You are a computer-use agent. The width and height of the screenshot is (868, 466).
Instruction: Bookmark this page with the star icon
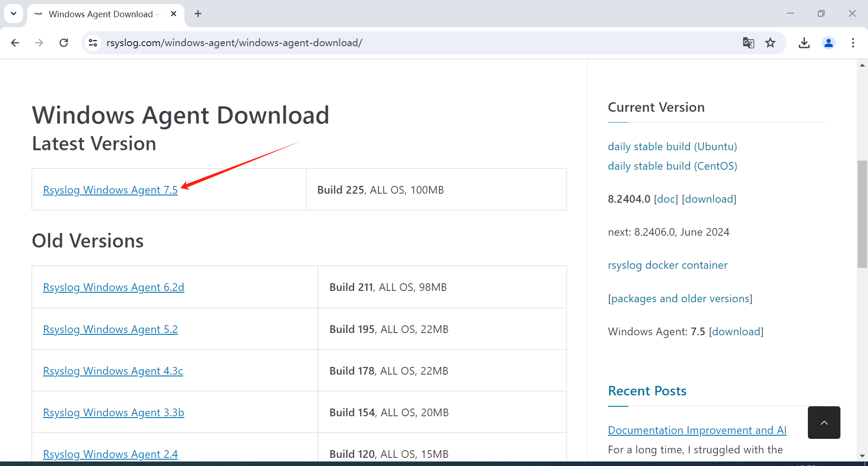tap(770, 43)
